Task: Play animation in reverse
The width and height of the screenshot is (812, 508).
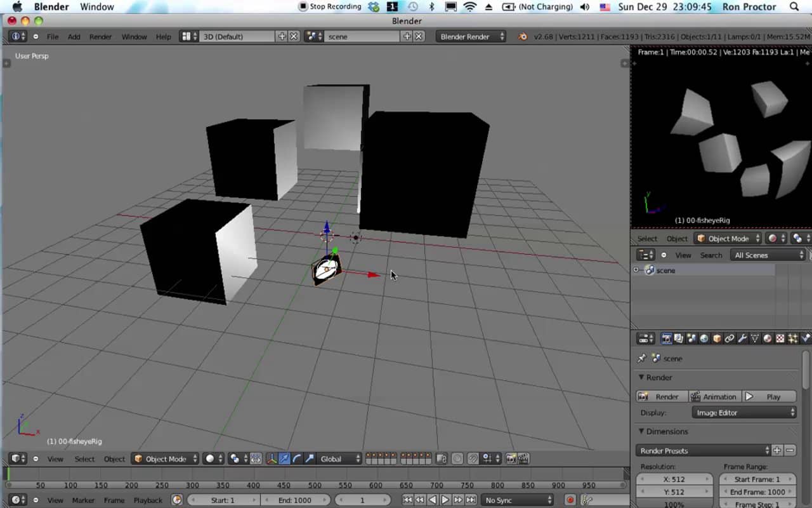Action: 433,500
